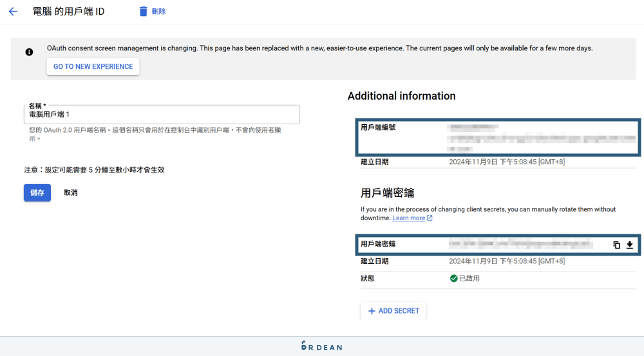Select the blurred client ID value
Image resolution: width=644 pixels, height=356 pixels.
(542, 138)
